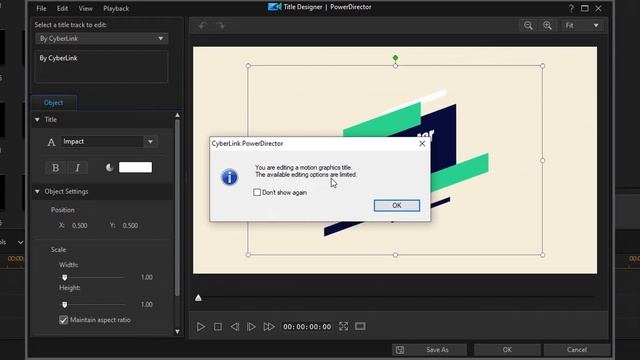Play the title preview
The width and height of the screenshot is (640, 360).
click(200, 327)
